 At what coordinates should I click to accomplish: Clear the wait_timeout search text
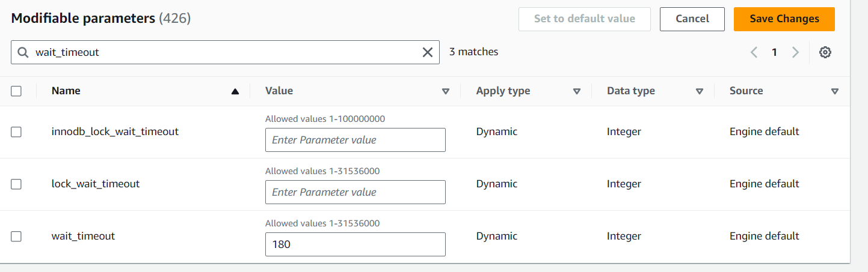click(x=428, y=52)
